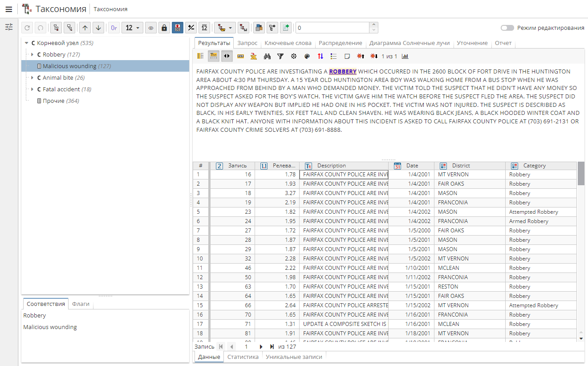Screen dimensions: 588x366
Task: Open the 'Отчет' tab
Action: click(x=503, y=43)
